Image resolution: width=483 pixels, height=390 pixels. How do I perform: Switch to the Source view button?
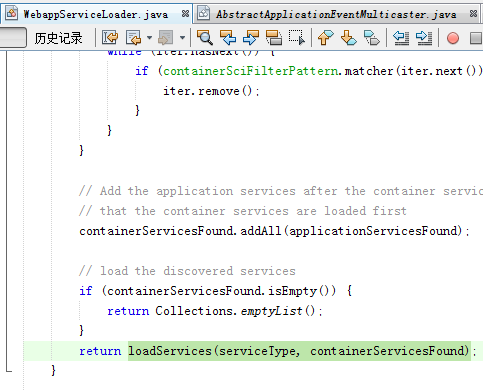point(13,38)
